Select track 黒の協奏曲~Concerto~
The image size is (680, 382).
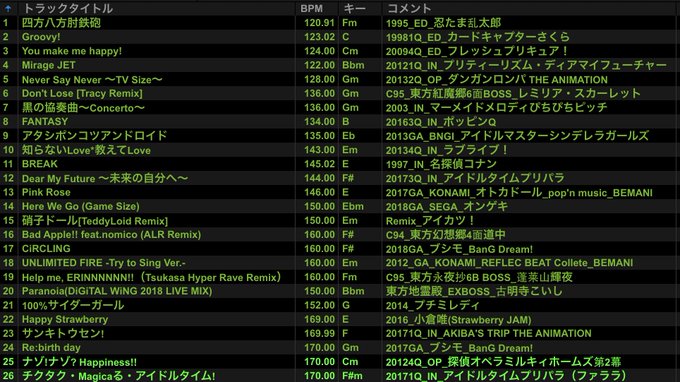[83, 108]
